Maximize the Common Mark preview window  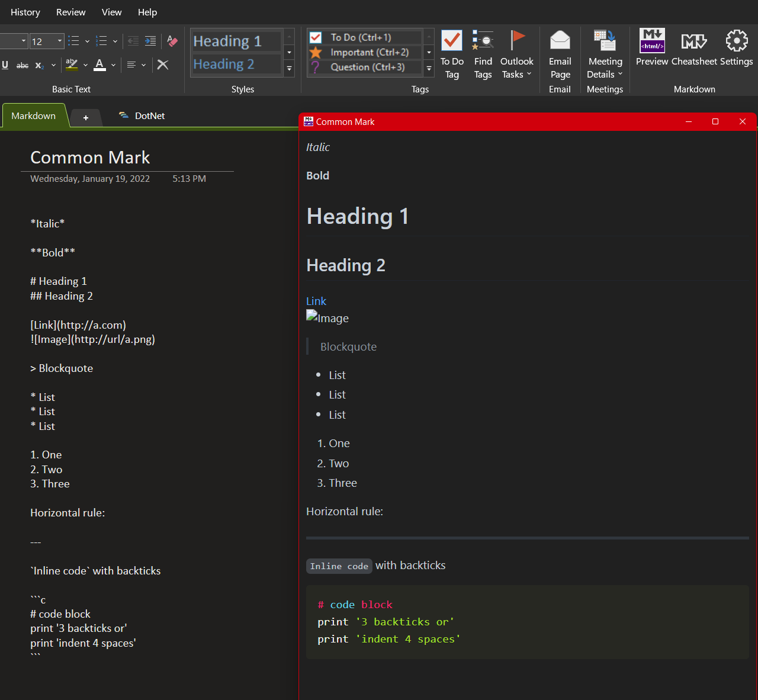pos(715,121)
